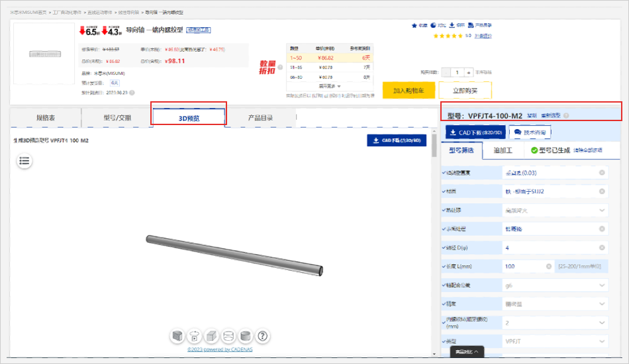629x364 pixels.
Task: Open the 产品目录 tab
Action: [x=260, y=118]
